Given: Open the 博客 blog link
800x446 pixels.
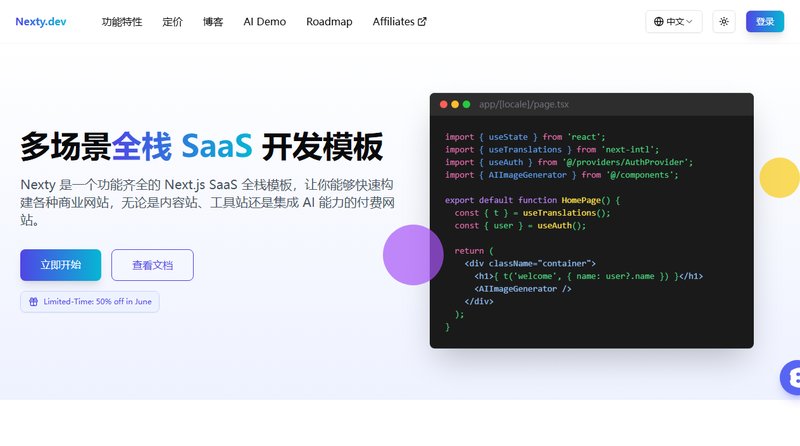Looking at the screenshot, I should (x=213, y=21).
